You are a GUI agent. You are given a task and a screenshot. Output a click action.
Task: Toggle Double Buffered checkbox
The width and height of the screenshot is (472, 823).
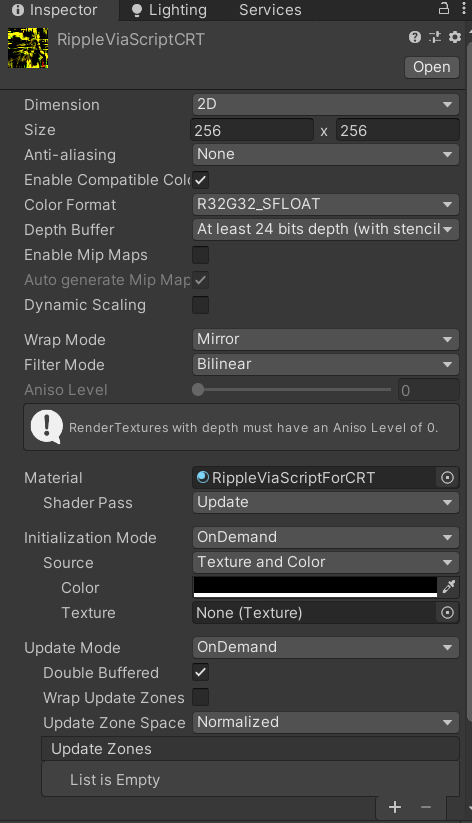click(x=201, y=672)
